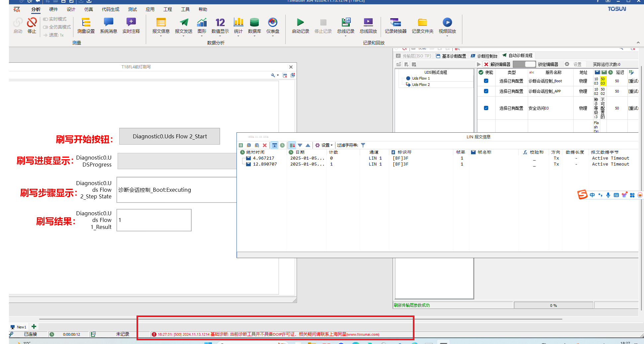Open 系统消息 system messages
This screenshot has width=644, height=344.
(x=109, y=25)
